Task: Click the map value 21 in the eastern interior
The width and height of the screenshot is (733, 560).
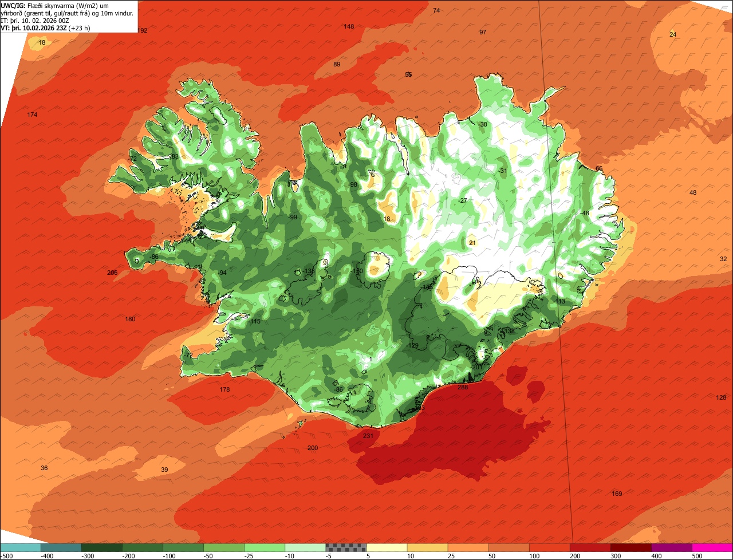Action: pyautogui.click(x=472, y=243)
